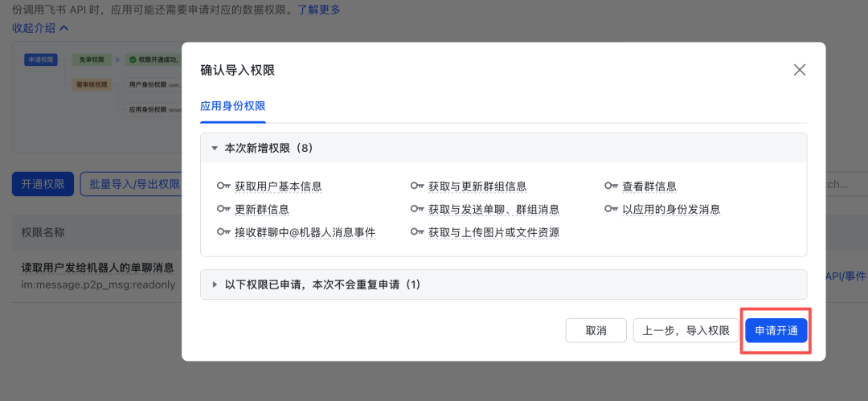The width and height of the screenshot is (868, 401).
Task: Click key icon beside 更新群信息
Action: coord(223,210)
